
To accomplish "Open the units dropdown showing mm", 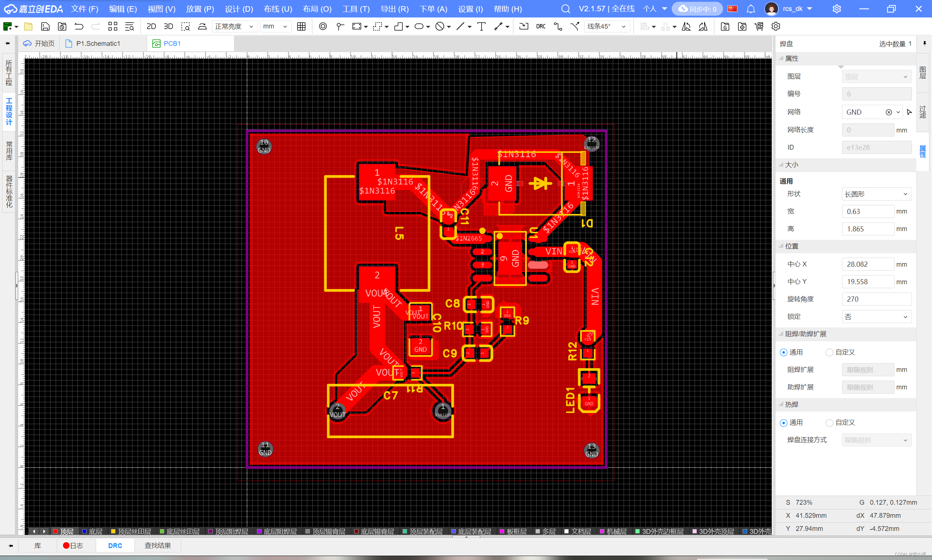I will click(x=275, y=27).
